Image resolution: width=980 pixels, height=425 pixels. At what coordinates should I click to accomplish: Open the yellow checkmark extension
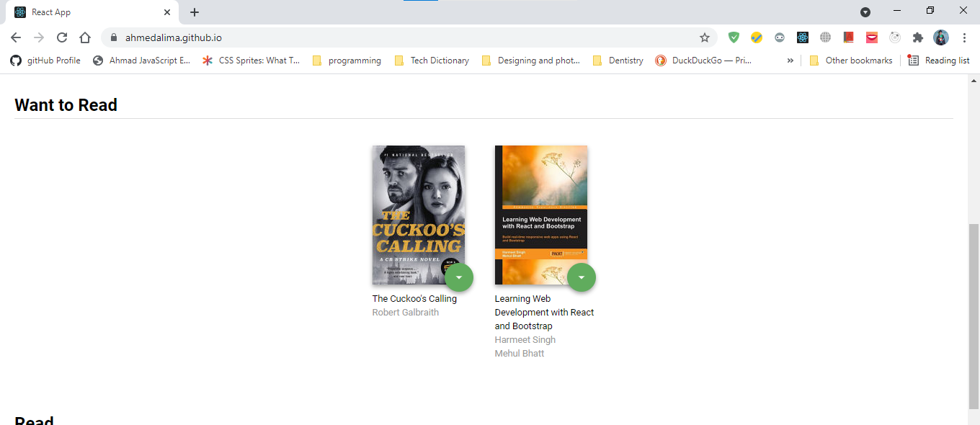click(757, 37)
